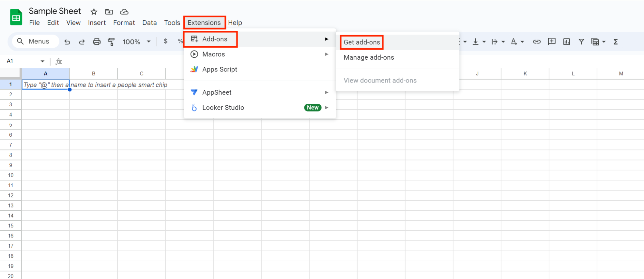Move the document using the folder icon

click(109, 12)
